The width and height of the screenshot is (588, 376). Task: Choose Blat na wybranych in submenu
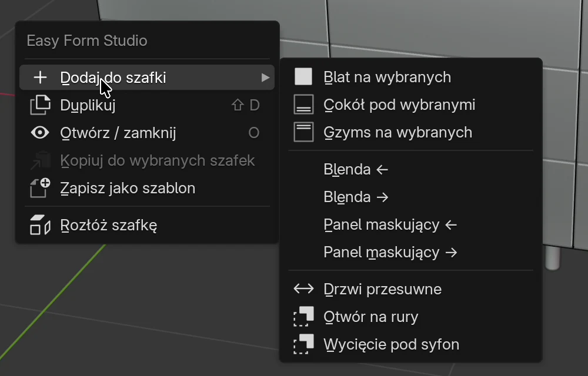pos(411,77)
